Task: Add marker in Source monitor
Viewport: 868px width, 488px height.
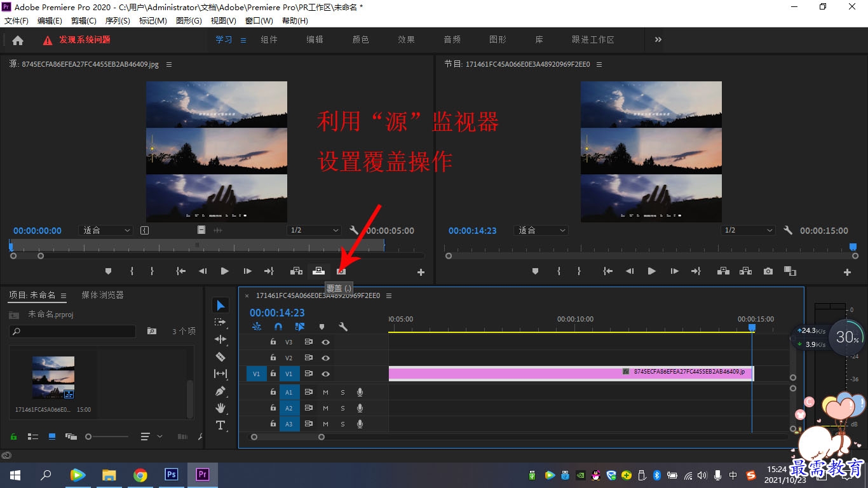Action: pos(108,271)
